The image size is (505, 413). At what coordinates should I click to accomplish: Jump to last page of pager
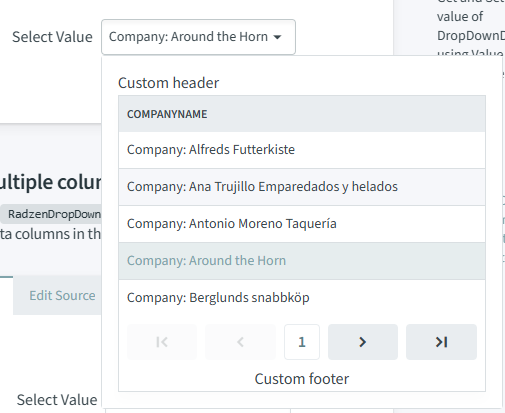coord(441,342)
